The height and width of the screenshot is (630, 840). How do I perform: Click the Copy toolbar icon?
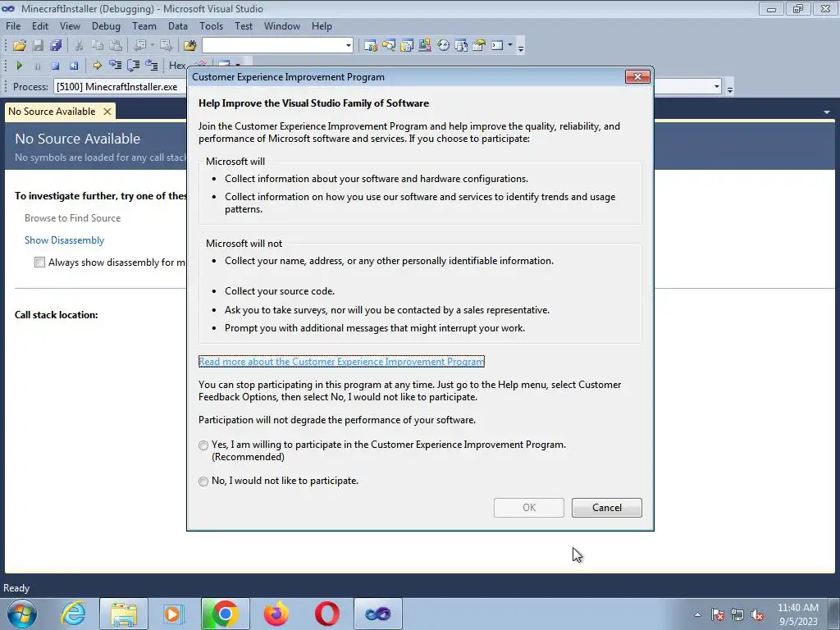tap(97, 46)
